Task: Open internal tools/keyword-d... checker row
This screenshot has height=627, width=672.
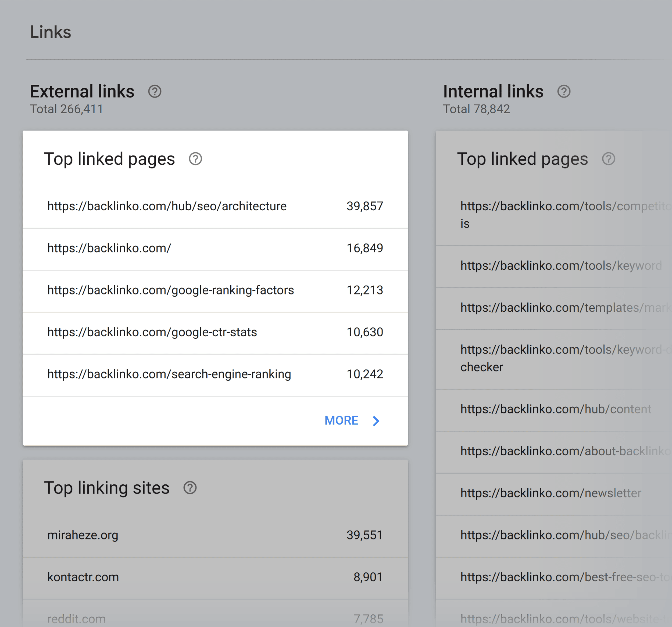Action: coord(554,359)
